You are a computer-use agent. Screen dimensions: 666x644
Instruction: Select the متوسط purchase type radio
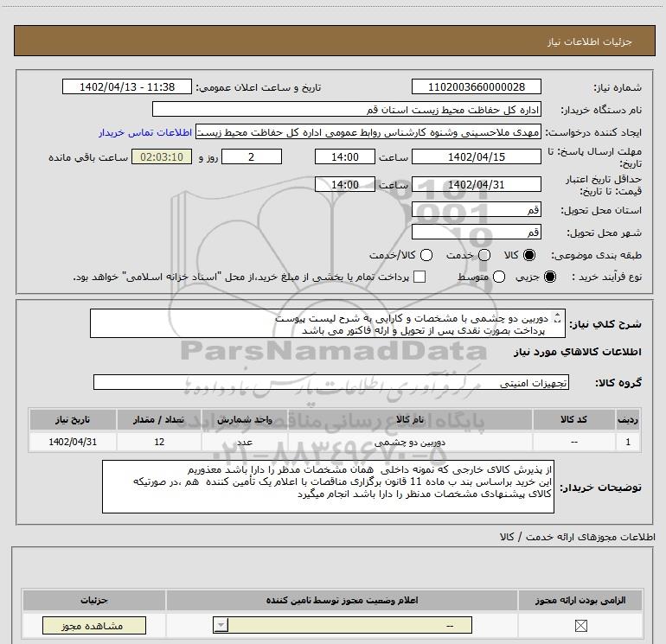pyautogui.click(x=499, y=277)
